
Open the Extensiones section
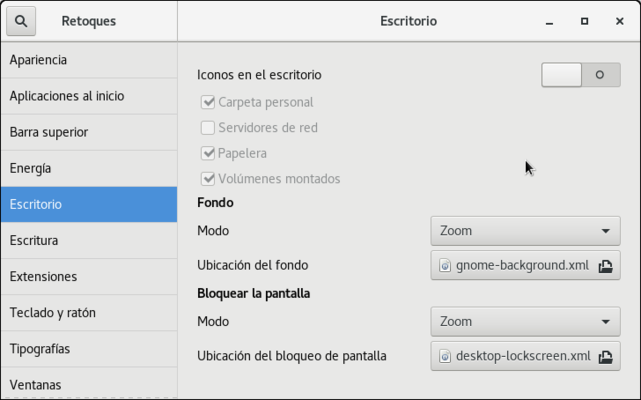[x=88, y=277]
